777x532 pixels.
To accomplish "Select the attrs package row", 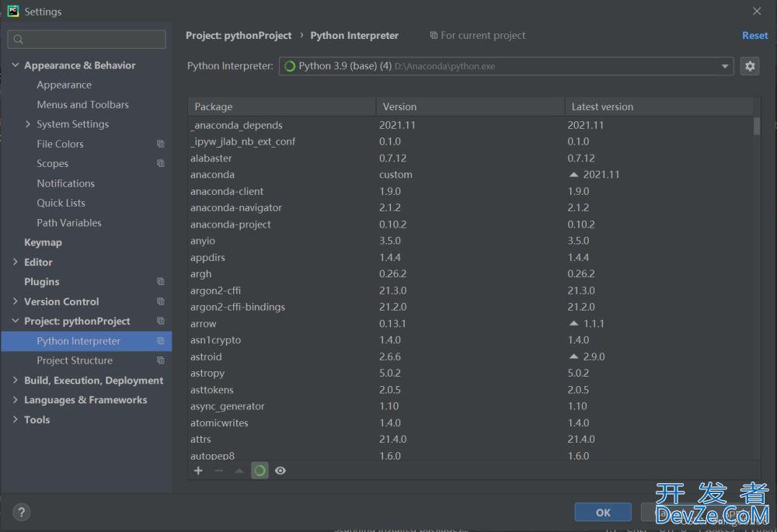I will [x=470, y=439].
